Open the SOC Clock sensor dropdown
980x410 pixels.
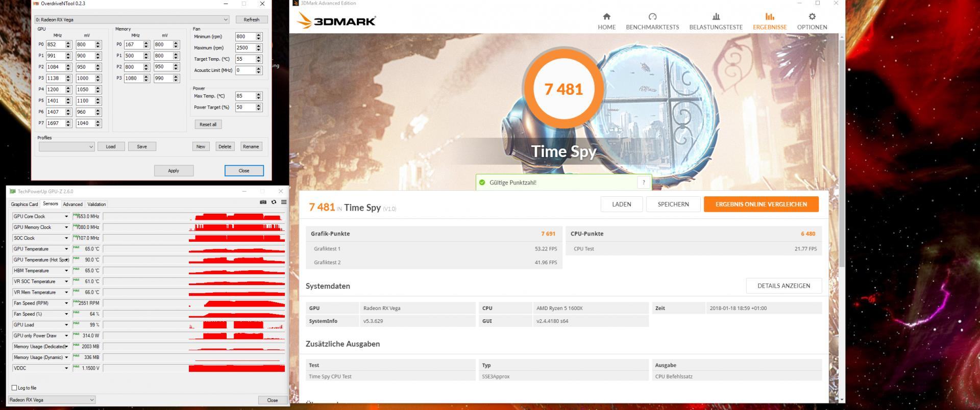(66, 238)
